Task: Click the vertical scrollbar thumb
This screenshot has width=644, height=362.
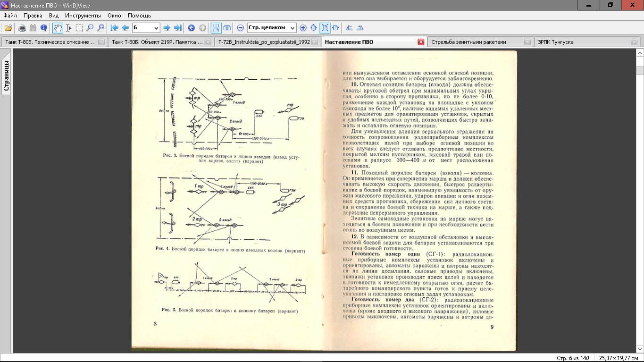Action: (640, 71)
